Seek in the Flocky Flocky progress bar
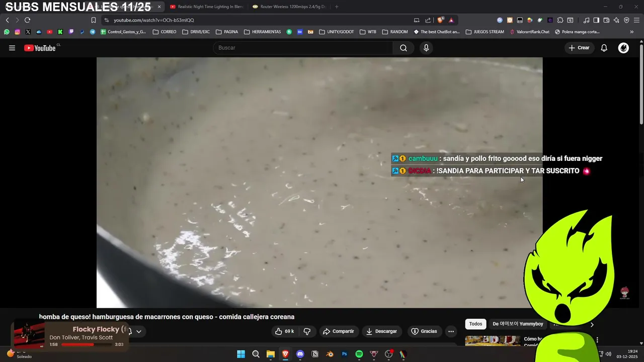The height and width of the screenshot is (362, 644). pyautogui.click(x=87, y=344)
